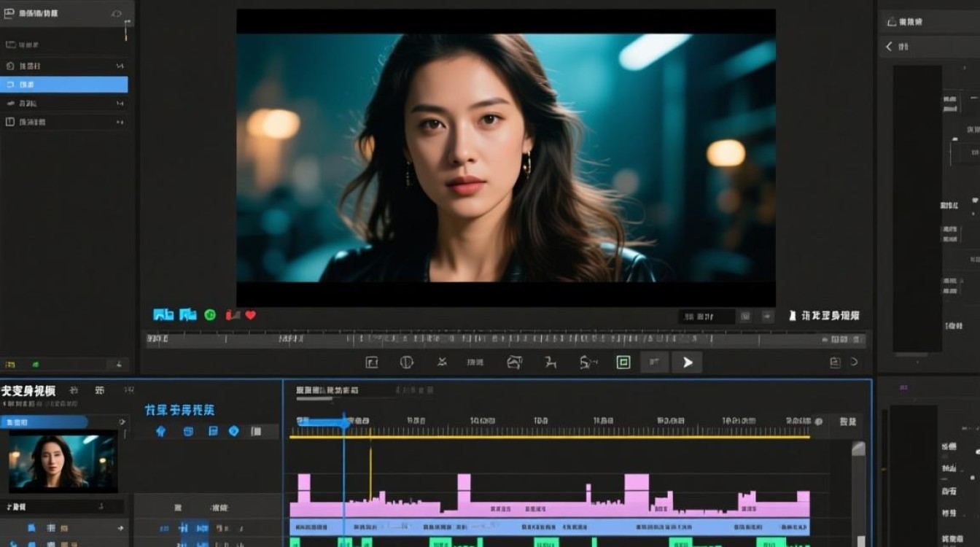Click the woman's clip thumbnail bottom left
This screenshot has width=980, height=547.
[63, 461]
